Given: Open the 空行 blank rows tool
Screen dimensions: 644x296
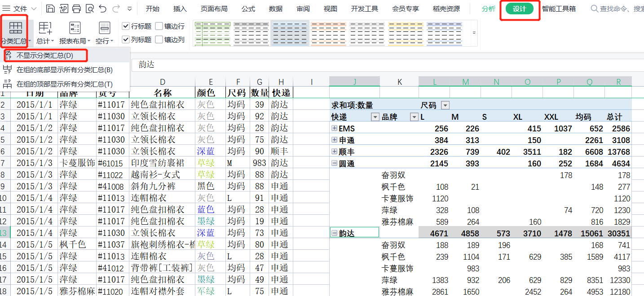Looking at the screenshot, I should 104,33.
